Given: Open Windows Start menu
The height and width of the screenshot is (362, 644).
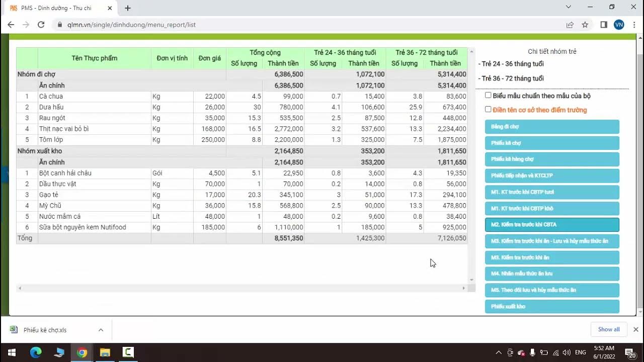Looking at the screenshot, I should click(x=12, y=352).
